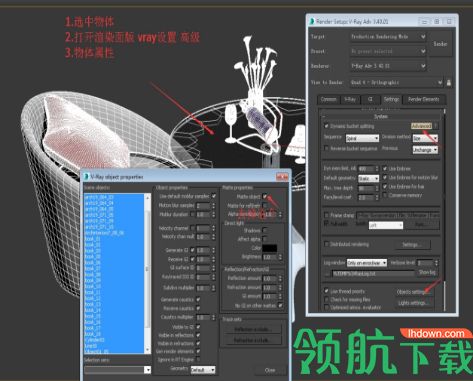Click scene objects list scrollbar down arrow

147,350
